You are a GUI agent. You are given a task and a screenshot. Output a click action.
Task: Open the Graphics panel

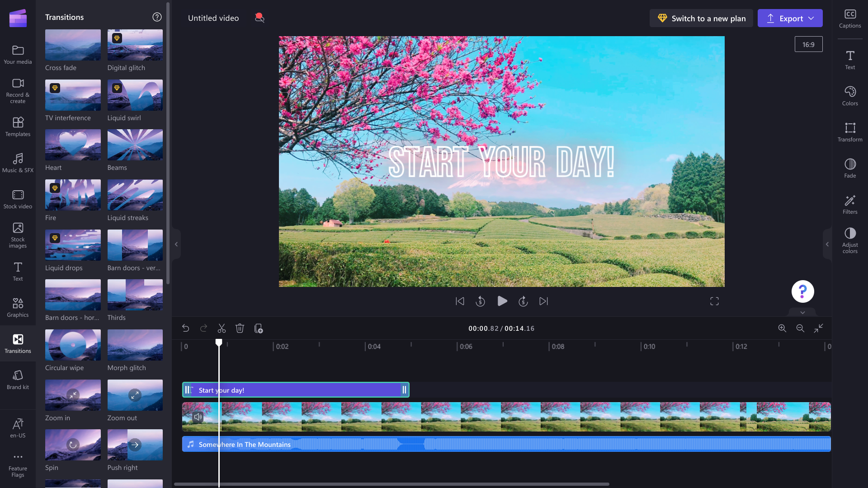(x=18, y=307)
